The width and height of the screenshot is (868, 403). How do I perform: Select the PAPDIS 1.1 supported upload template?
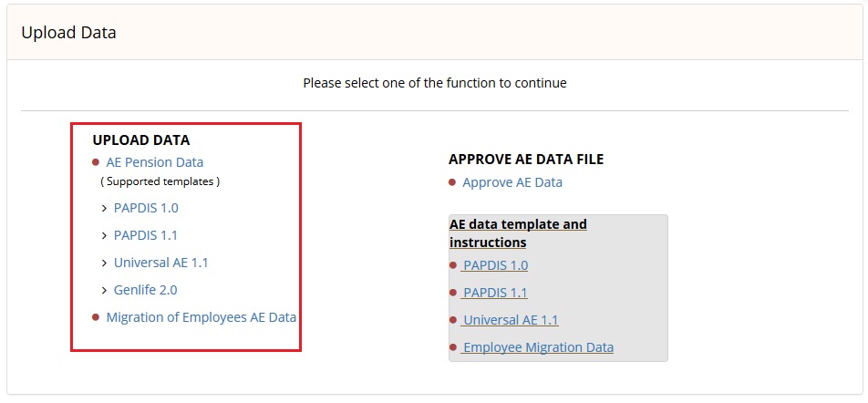(146, 235)
